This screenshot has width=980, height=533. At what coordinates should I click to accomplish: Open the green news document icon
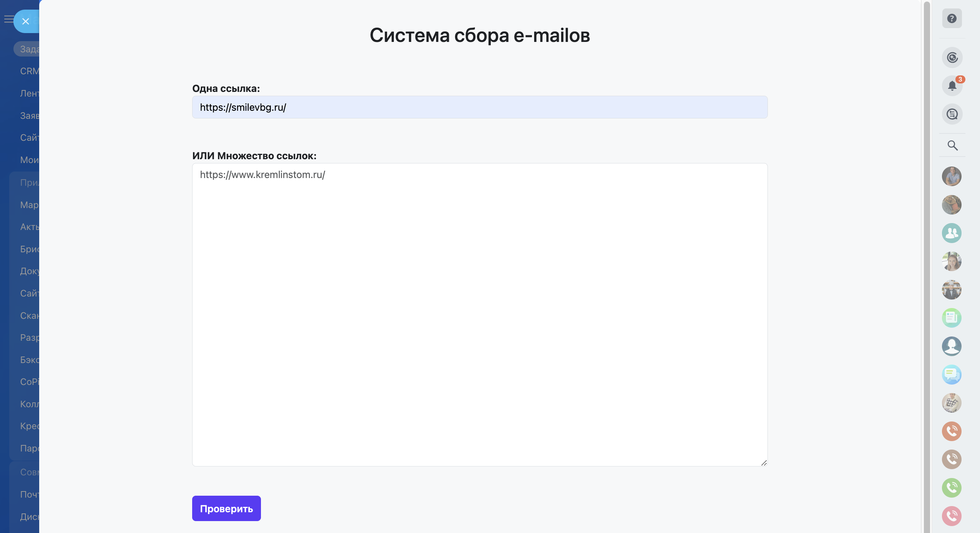point(952,318)
